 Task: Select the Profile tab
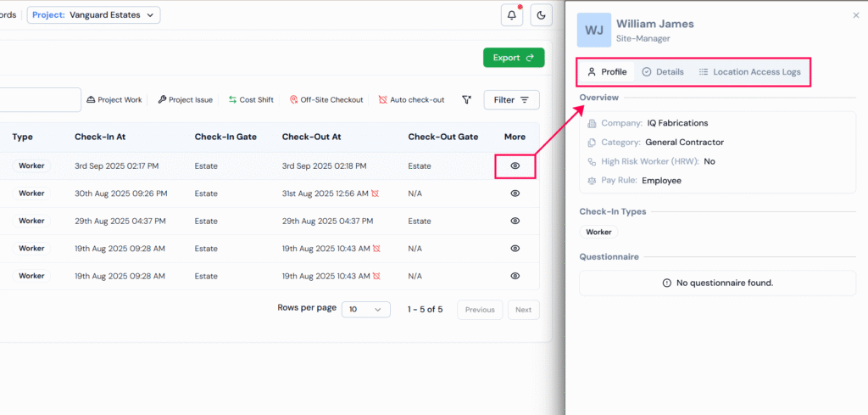point(607,72)
